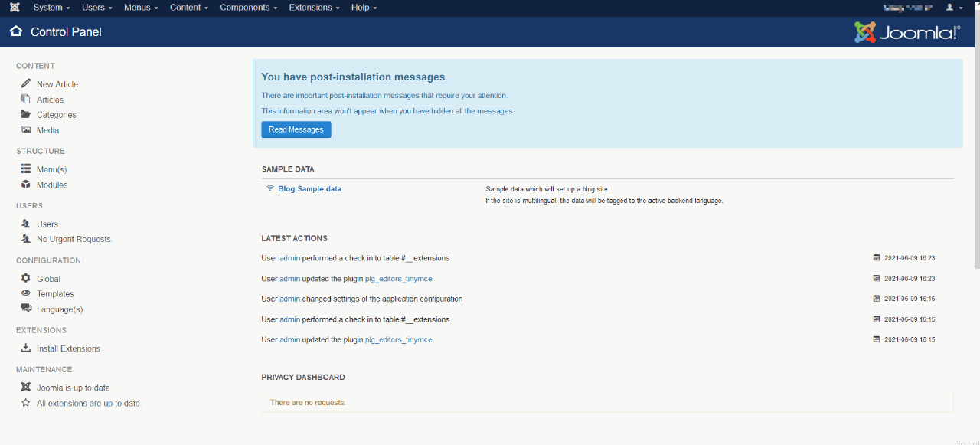Open New Article link in sidebar
Screen dimensions: 980x445
[x=57, y=84]
